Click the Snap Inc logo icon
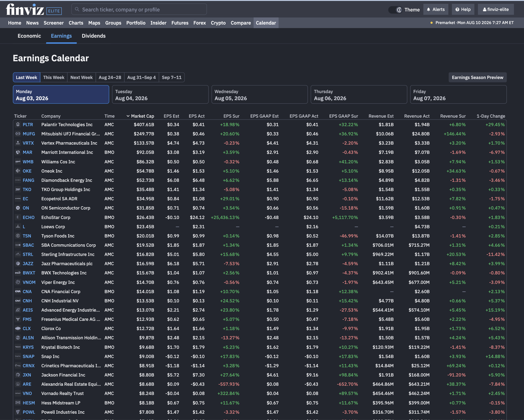The height and width of the screenshot is (420, 524). (18, 356)
